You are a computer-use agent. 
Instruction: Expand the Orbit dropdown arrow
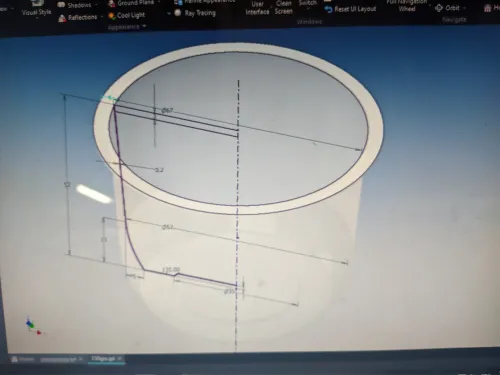465,8
